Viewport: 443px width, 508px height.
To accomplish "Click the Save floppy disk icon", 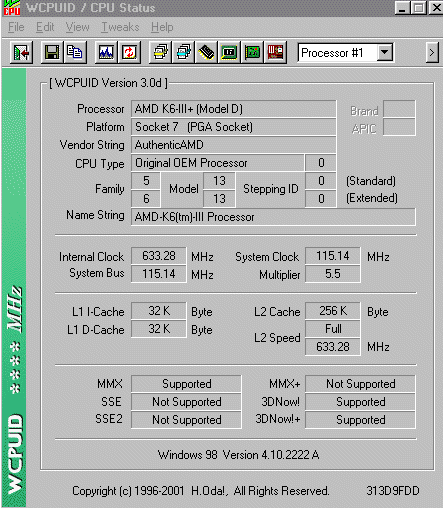I will coord(52,53).
